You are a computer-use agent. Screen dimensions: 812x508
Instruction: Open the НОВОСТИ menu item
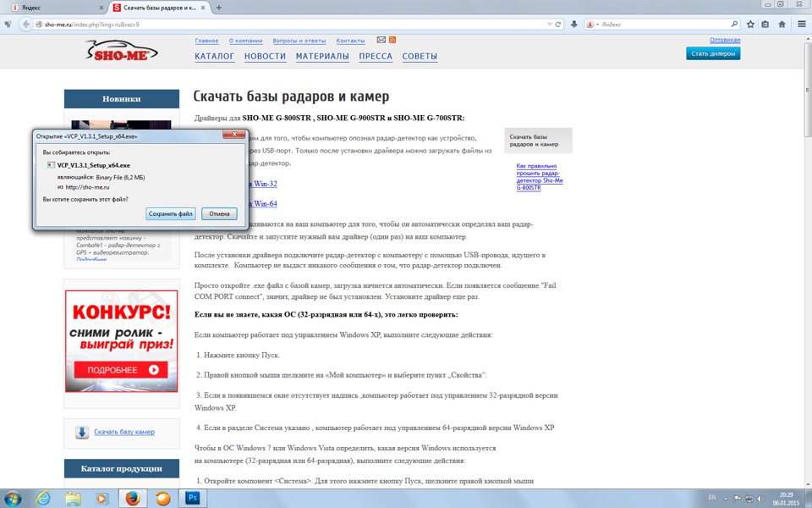(265, 56)
